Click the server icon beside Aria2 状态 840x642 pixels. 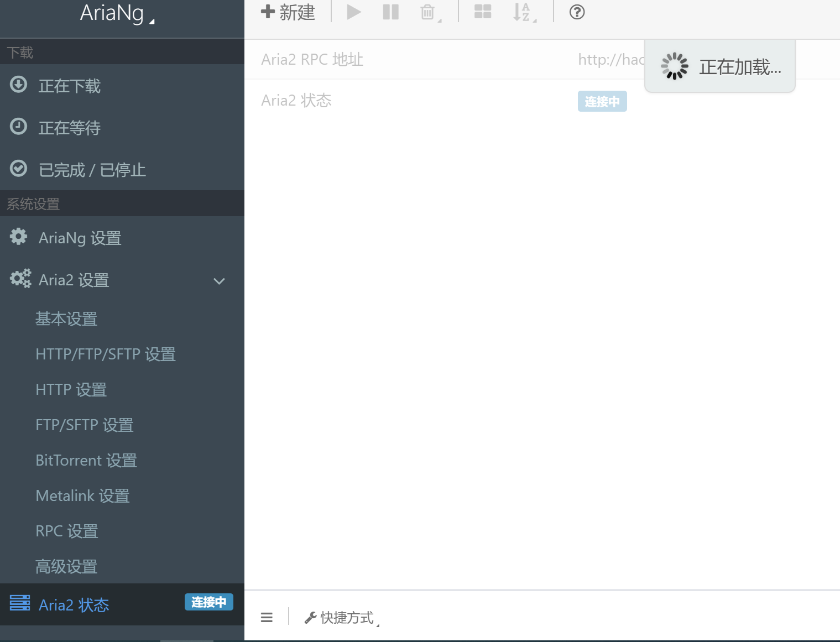20,603
